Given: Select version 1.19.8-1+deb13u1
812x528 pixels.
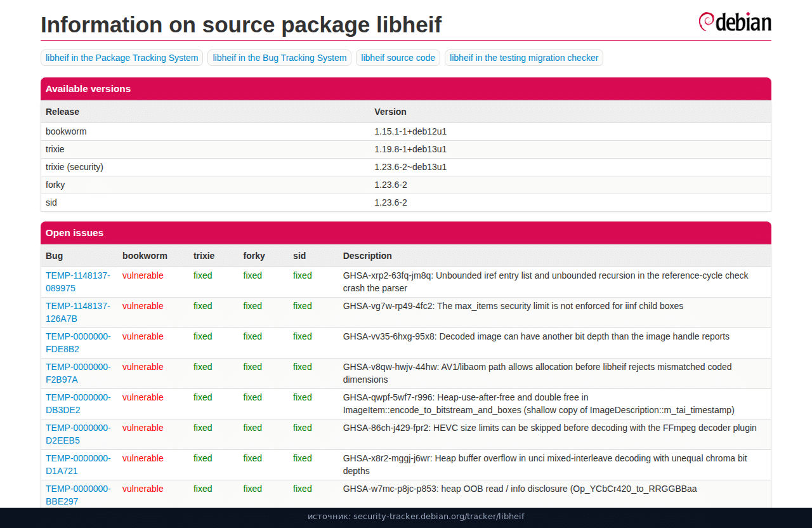Looking at the screenshot, I should pos(410,149).
